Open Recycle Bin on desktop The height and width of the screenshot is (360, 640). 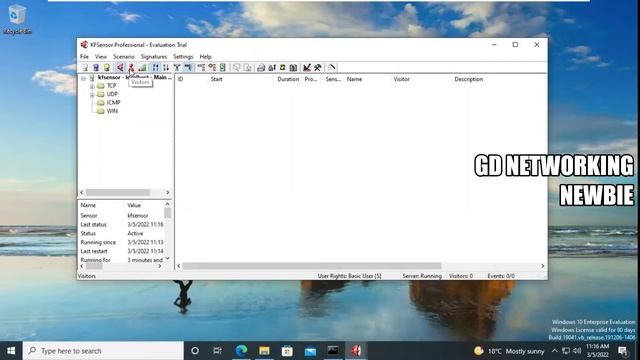click(17, 19)
